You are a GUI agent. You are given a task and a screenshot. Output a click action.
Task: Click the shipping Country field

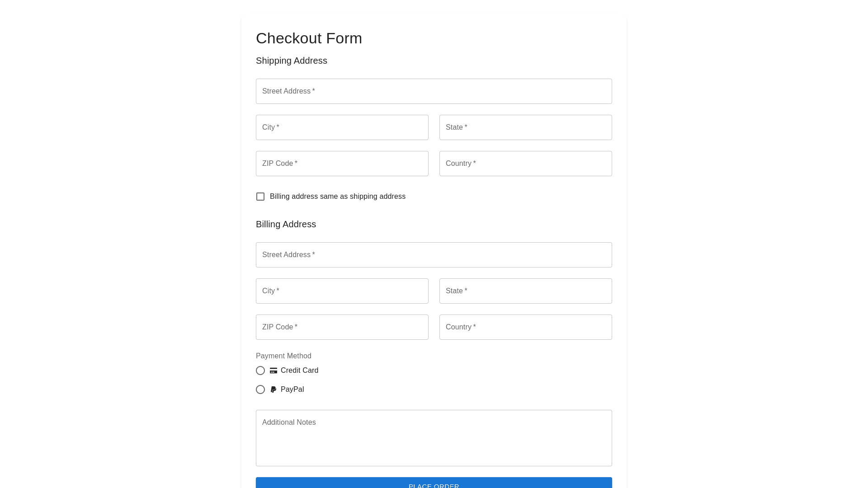(526, 164)
